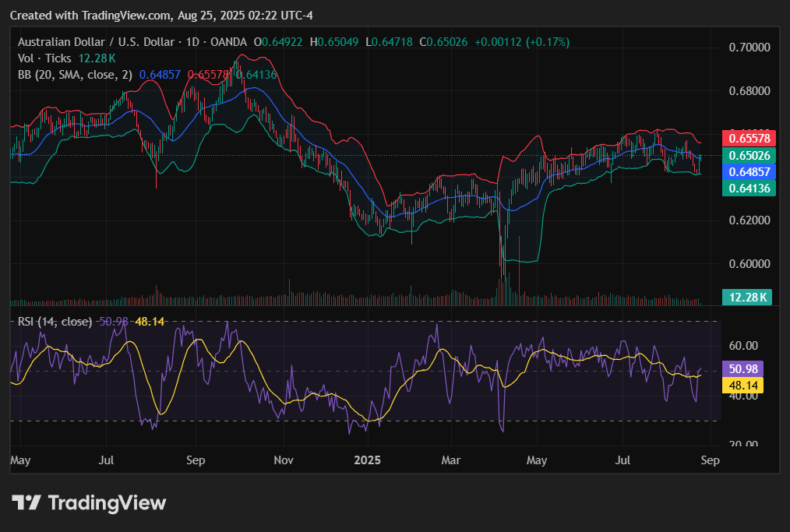
Task: Click the 0.60000 price axis label
Action: click(x=749, y=263)
